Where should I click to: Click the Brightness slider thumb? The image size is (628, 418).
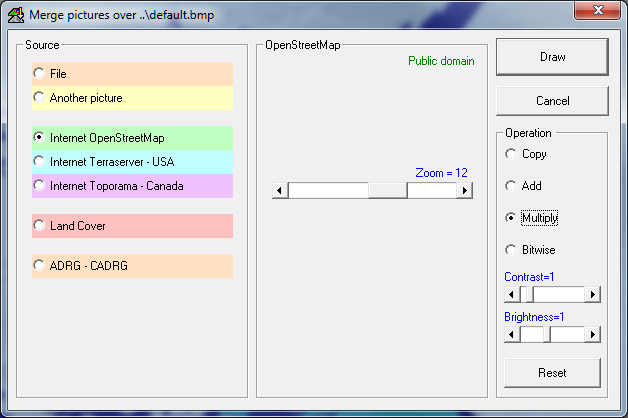(547, 334)
